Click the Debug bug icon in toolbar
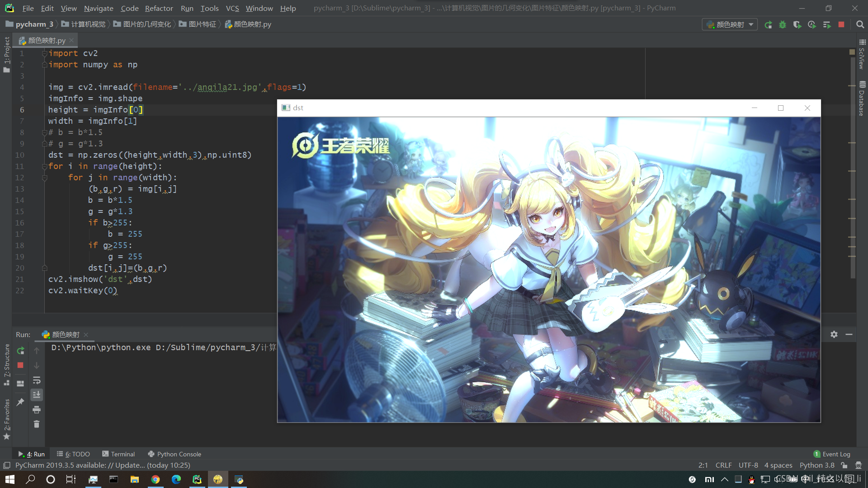The image size is (868, 488). 783,24
